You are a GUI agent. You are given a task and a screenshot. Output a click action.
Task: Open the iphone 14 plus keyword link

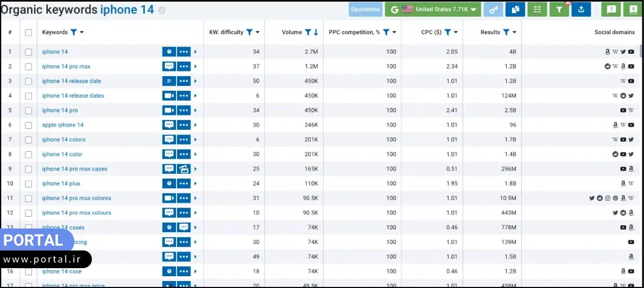tap(61, 183)
